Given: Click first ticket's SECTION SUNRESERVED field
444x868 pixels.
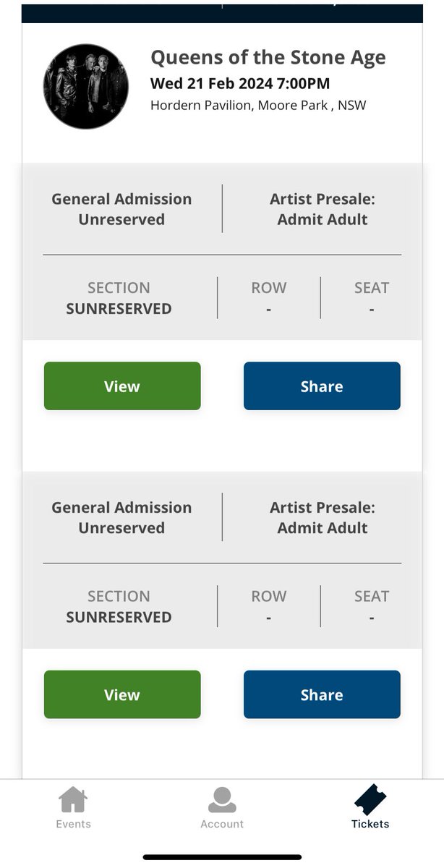Looking at the screenshot, I should (x=119, y=298).
